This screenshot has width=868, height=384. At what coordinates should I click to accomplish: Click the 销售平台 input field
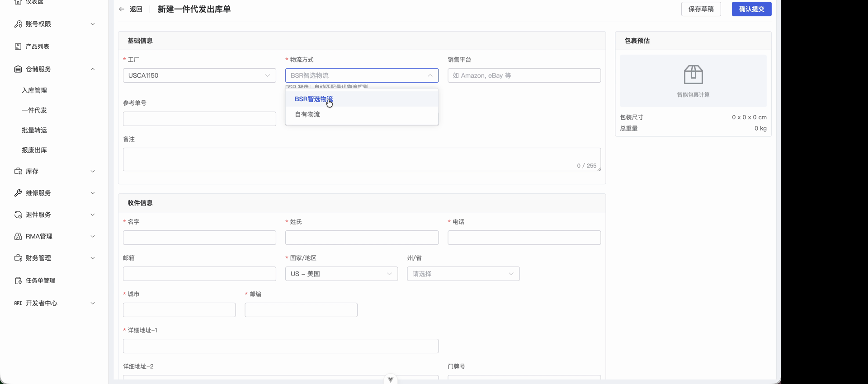pyautogui.click(x=524, y=75)
